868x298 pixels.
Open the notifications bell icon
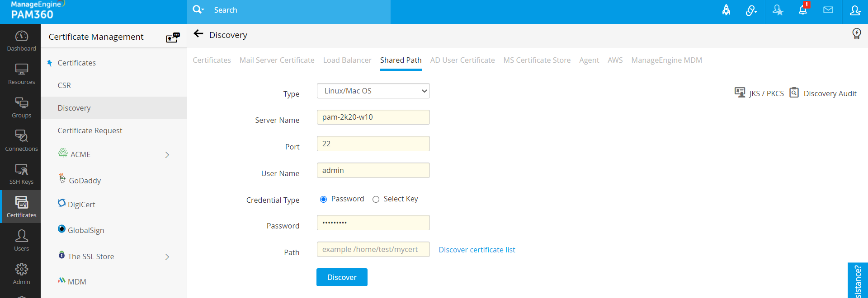click(x=803, y=10)
